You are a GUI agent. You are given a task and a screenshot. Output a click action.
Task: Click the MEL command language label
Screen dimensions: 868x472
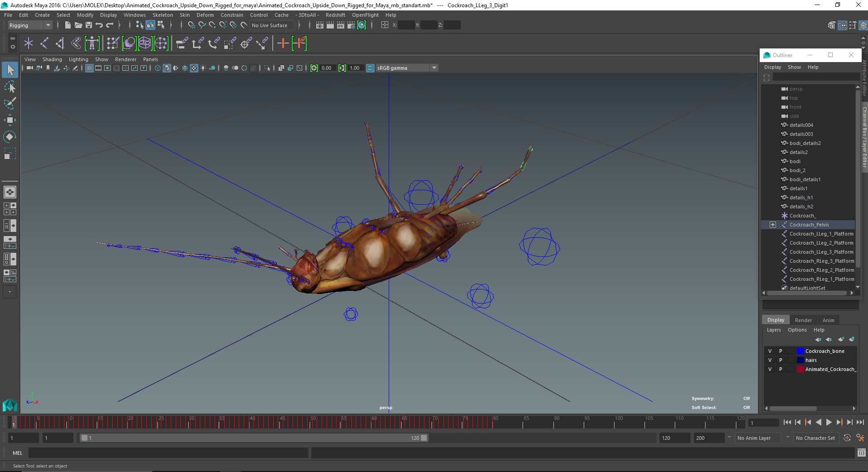(x=17, y=453)
